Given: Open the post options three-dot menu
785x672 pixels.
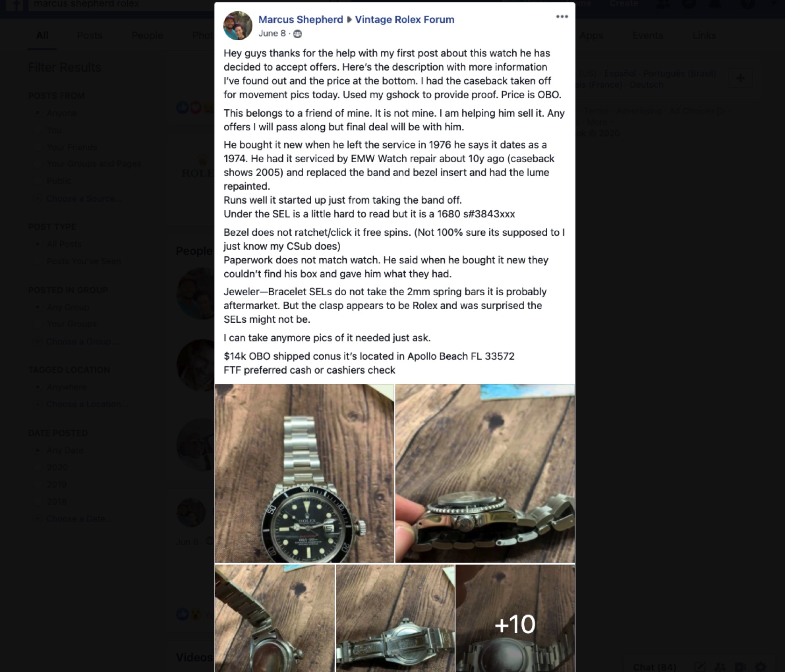Looking at the screenshot, I should coord(562,17).
